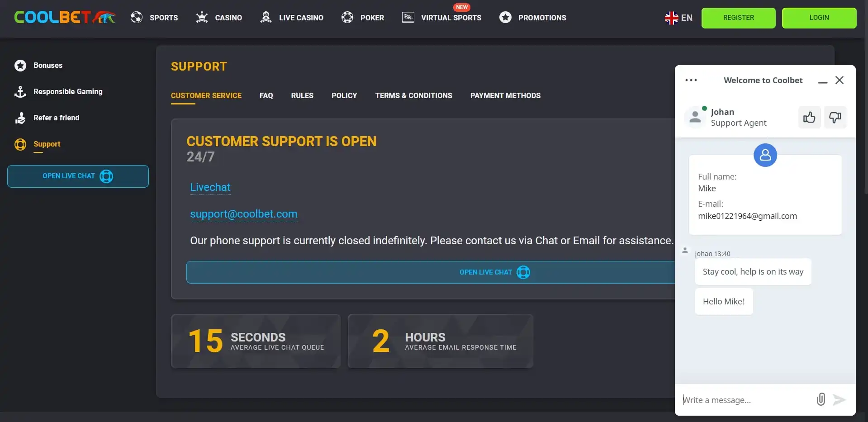Go to Bonuses in the sidebar
Screen dimensions: 868x422
point(48,65)
